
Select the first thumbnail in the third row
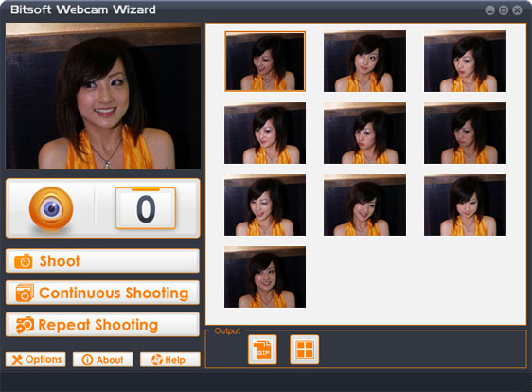(265, 205)
